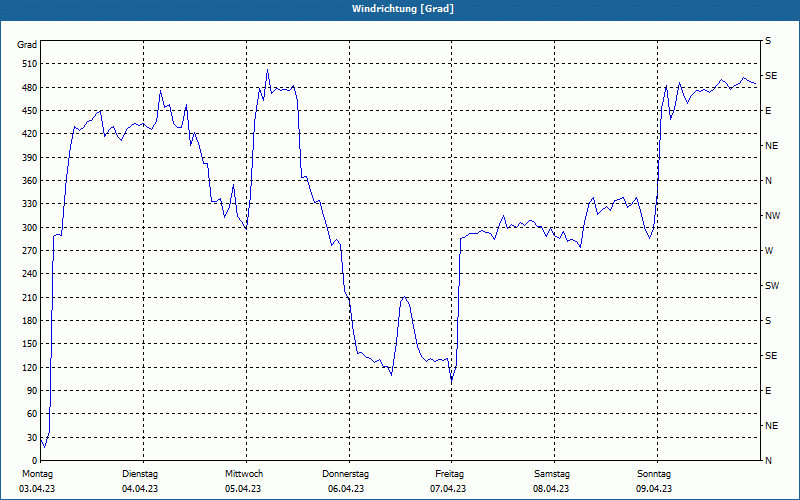Click the 240 degree axis label

coord(30,274)
